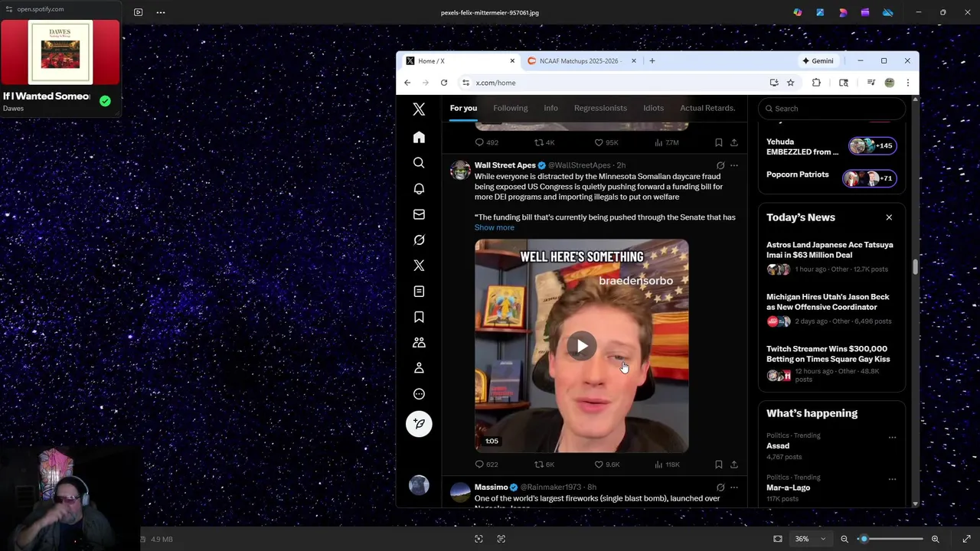Open Chrome extensions puzzle icon
Image resolution: width=980 pixels, height=551 pixels.
tap(816, 83)
